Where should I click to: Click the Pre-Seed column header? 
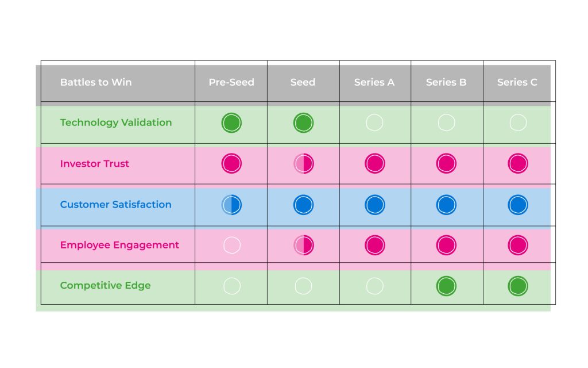tap(231, 82)
